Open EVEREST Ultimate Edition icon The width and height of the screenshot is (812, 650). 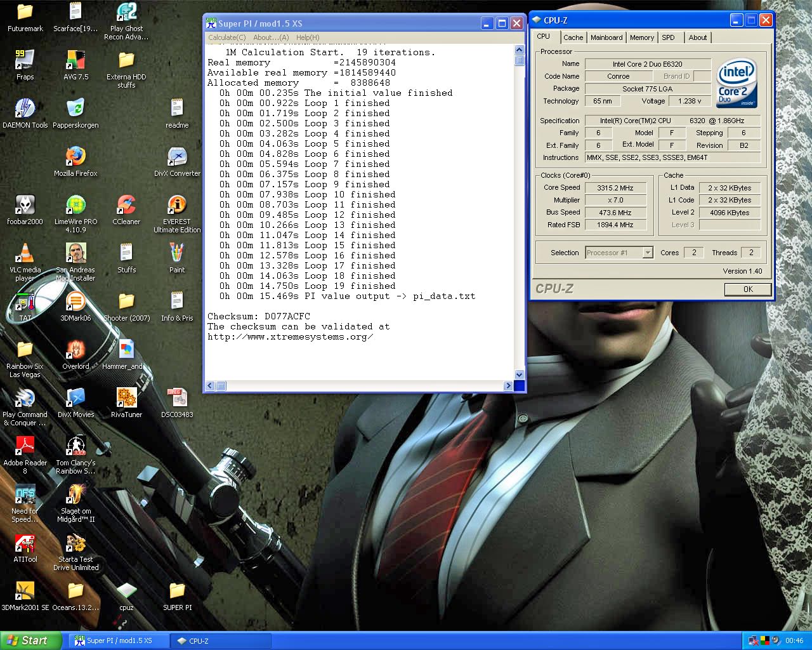coord(177,205)
